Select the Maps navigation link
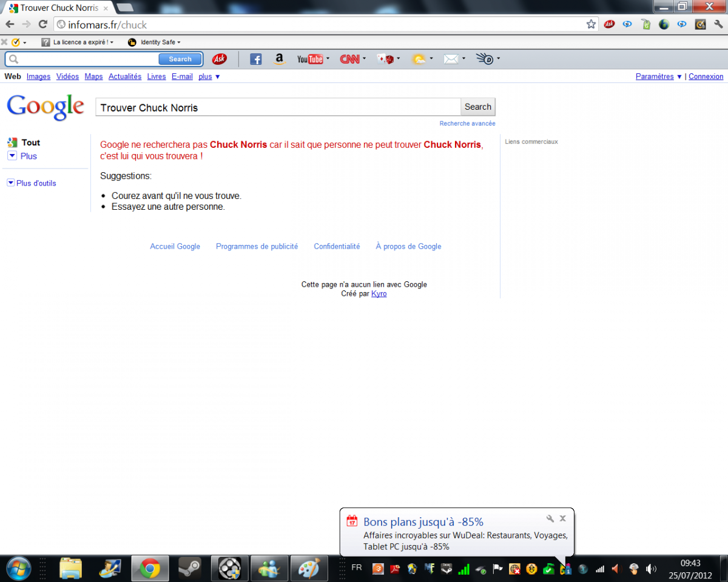 93,76
